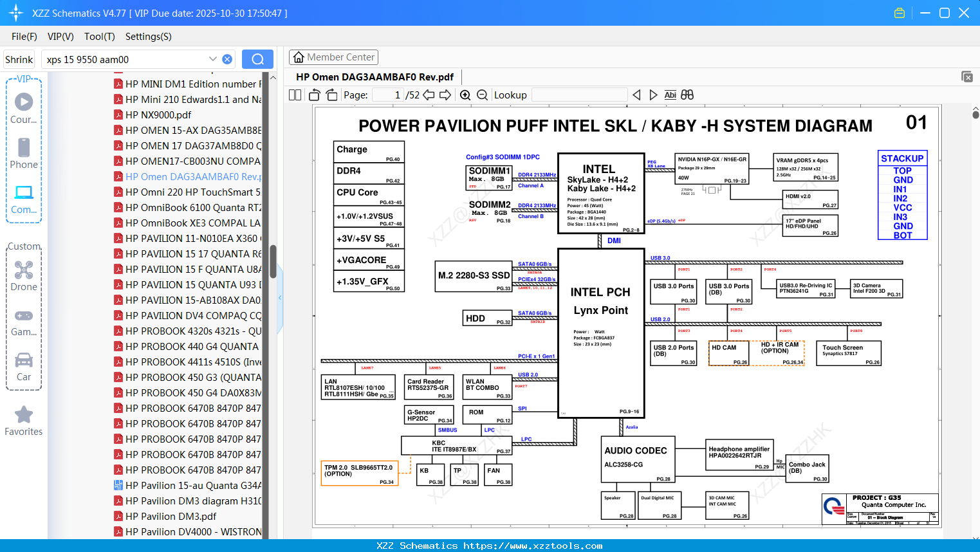The height and width of the screenshot is (552, 980).
Task: Open HP OmniBook XE3 COMPAL file
Action: [187, 223]
